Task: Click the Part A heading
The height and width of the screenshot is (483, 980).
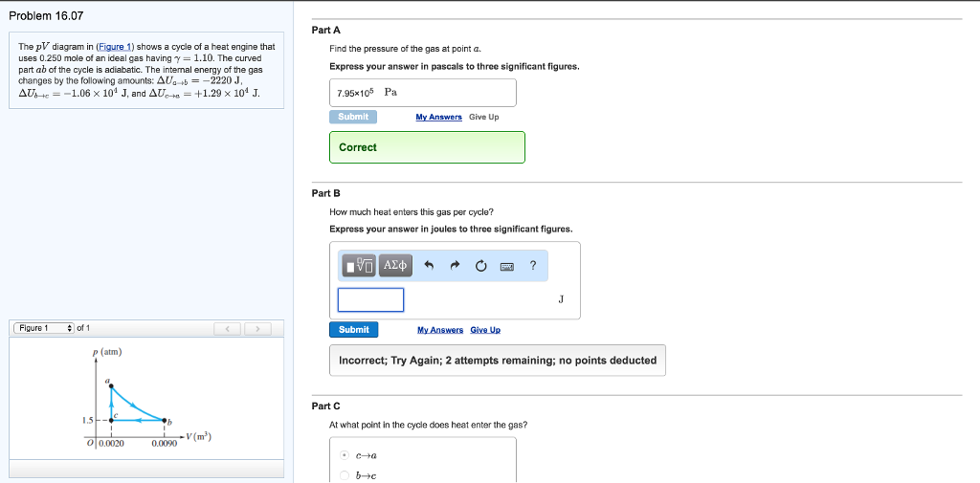Action: (325, 30)
